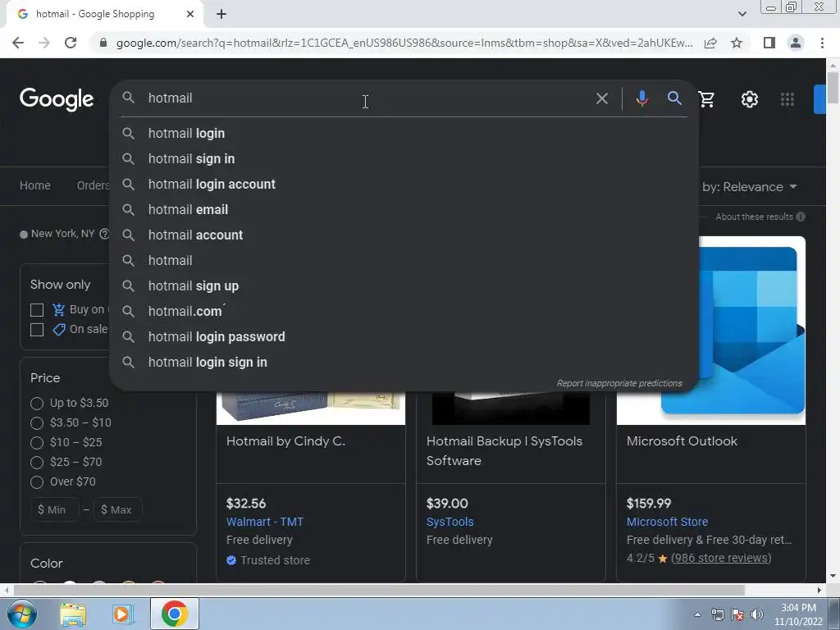Clear the search box with the X icon
Image resolution: width=840 pixels, height=630 pixels.
(601, 98)
